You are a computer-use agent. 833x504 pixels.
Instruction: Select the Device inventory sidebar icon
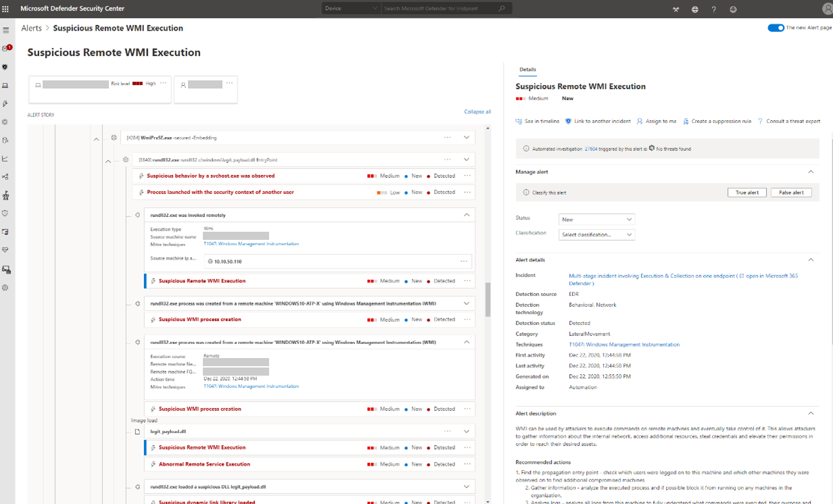tap(5, 84)
